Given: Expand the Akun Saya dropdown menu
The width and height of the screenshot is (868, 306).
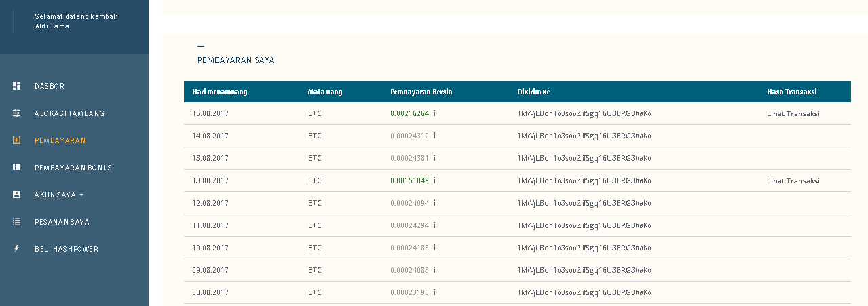Looking at the screenshot, I should click(60, 195).
